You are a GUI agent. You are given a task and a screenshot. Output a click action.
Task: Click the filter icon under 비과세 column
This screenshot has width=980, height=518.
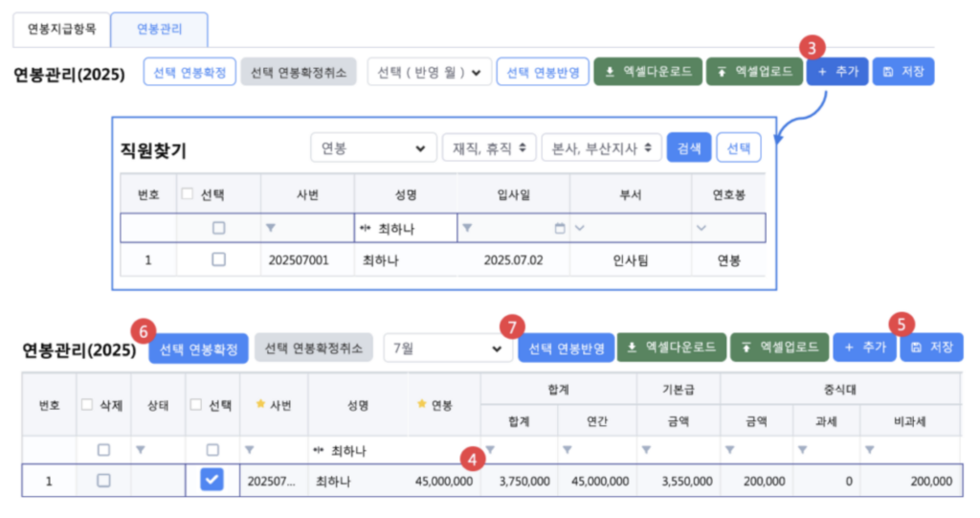click(870, 449)
